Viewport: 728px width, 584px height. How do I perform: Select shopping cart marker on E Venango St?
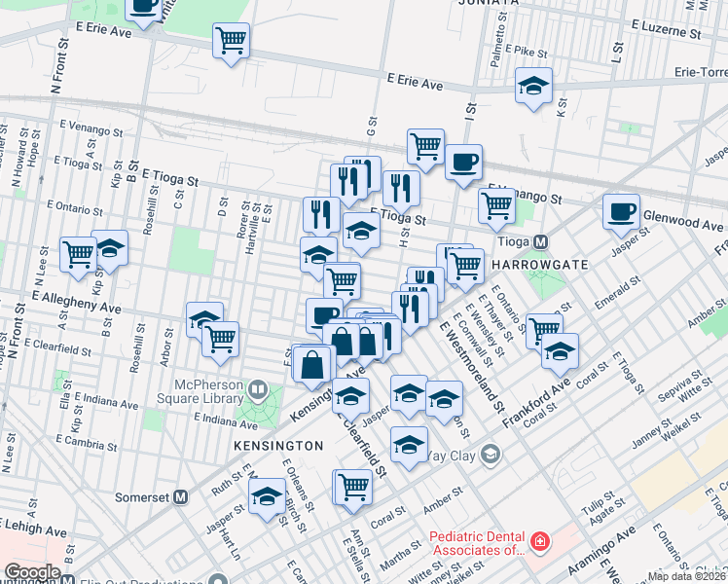coord(496,210)
